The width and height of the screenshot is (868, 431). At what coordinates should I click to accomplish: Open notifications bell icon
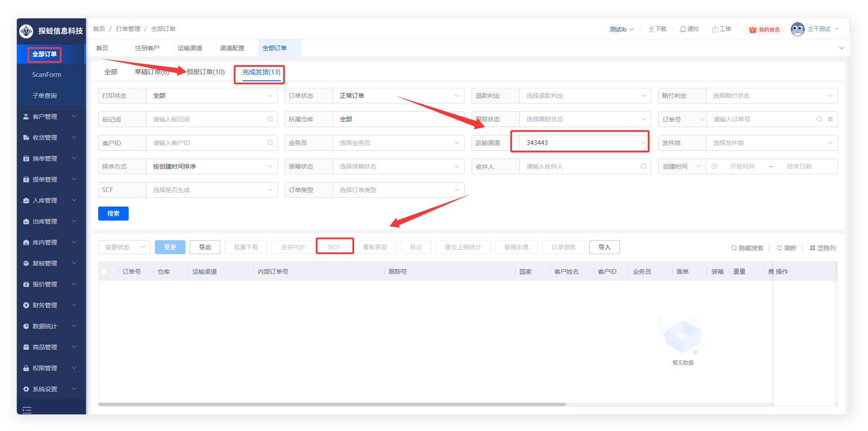[683, 29]
